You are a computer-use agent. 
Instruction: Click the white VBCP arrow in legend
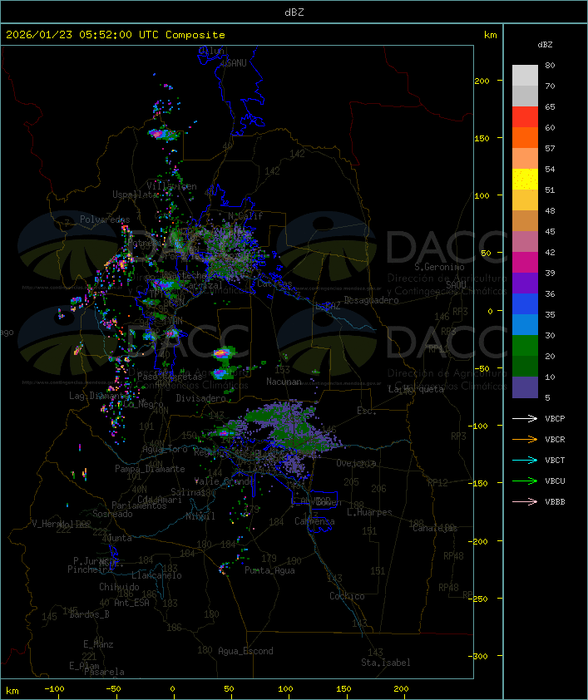[525, 419]
